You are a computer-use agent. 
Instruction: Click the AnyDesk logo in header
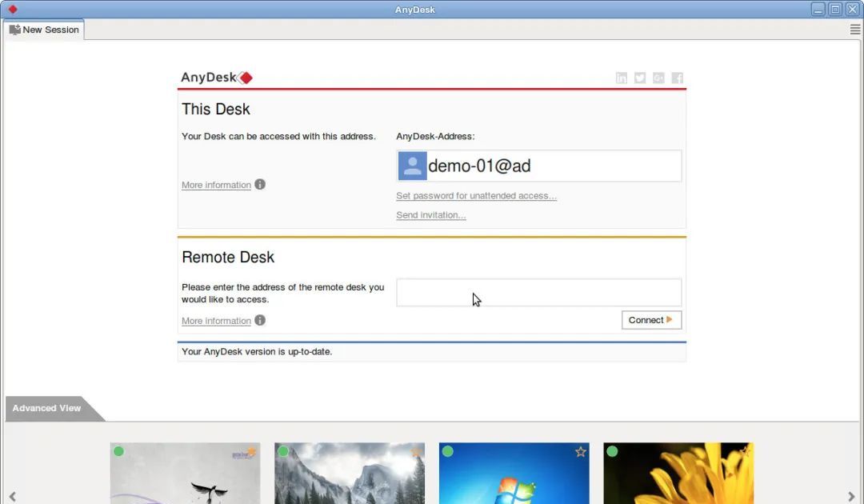click(217, 78)
